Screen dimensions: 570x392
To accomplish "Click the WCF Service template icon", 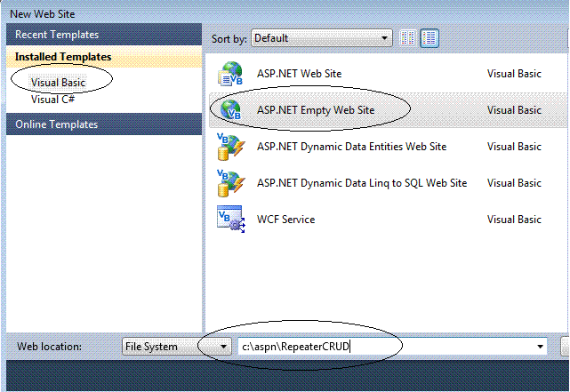I will pos(231,219).
